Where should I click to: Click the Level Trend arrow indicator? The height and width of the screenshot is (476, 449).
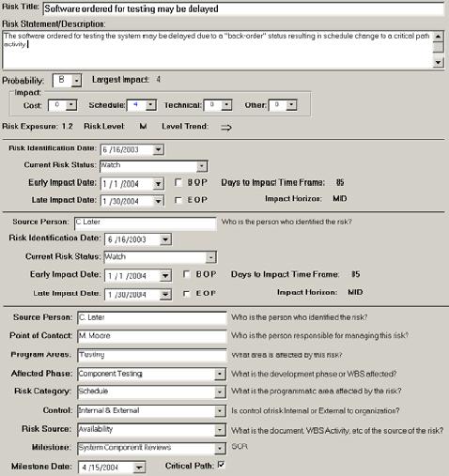226,127
